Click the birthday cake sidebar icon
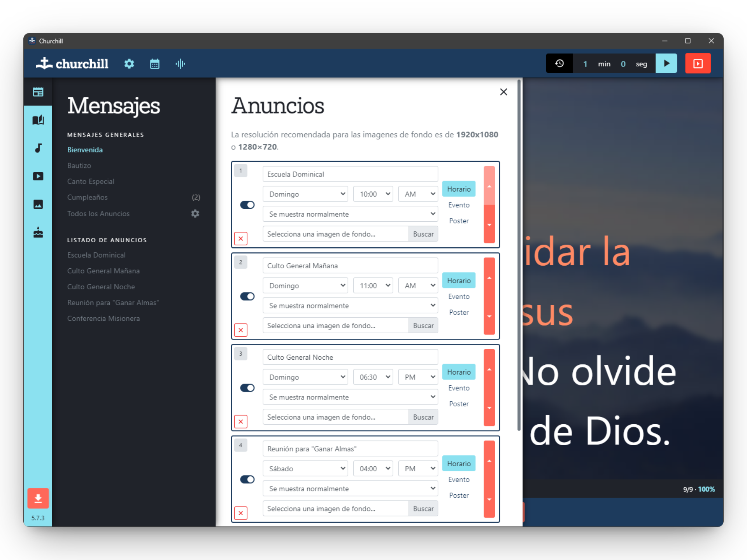Screen dimensions: 747x560 tap(38, 233)
